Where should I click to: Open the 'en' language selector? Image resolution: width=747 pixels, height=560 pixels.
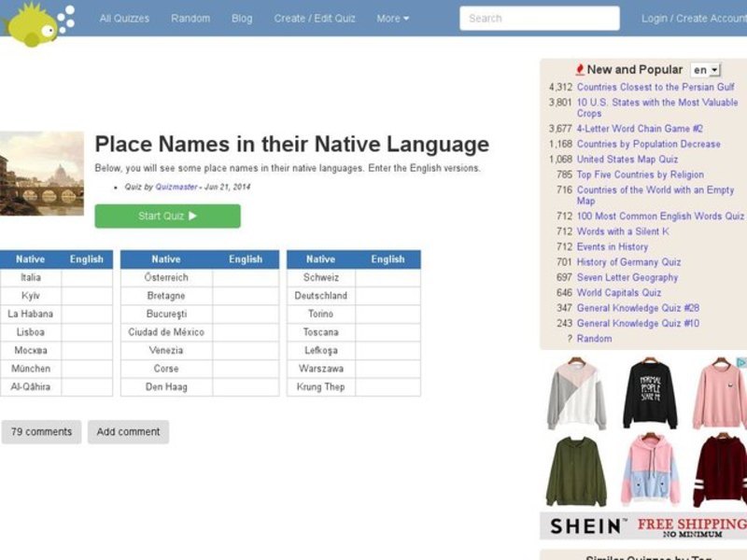click(x=706, y=69)
